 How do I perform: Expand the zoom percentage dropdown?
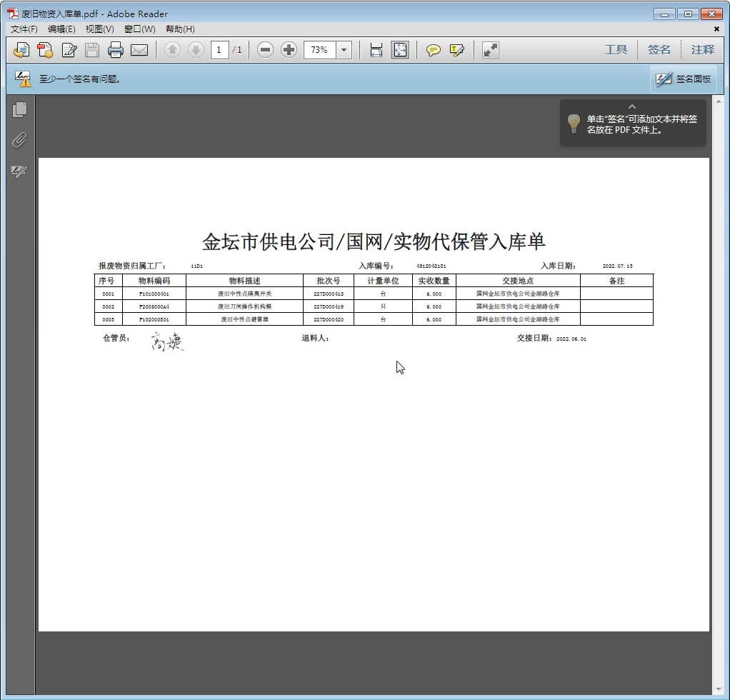coord(344,50)
